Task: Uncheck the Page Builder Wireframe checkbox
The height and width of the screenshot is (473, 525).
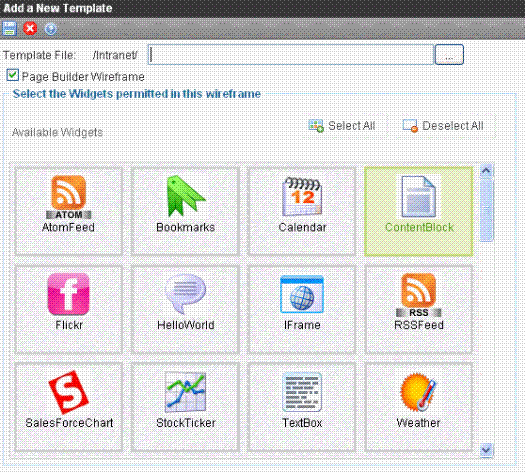Action: point(13,75)
